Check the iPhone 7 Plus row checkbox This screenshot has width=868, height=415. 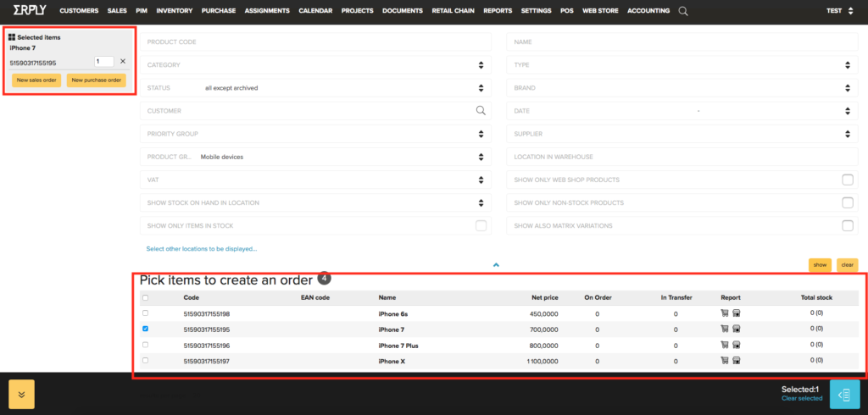click(146, 345)
